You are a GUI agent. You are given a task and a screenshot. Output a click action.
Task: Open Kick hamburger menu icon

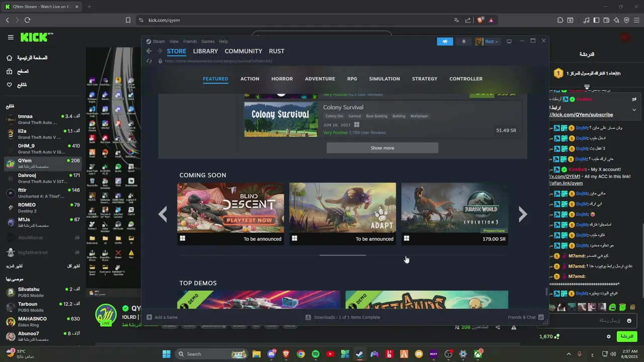tap(11, 37)
